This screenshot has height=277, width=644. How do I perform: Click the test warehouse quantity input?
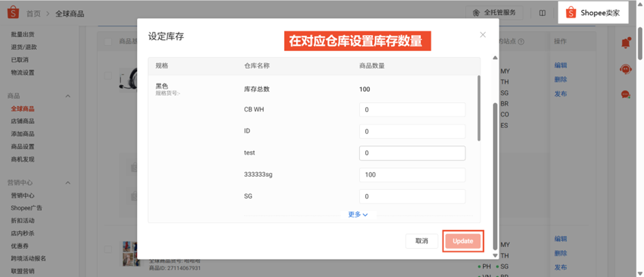[412, 153]
